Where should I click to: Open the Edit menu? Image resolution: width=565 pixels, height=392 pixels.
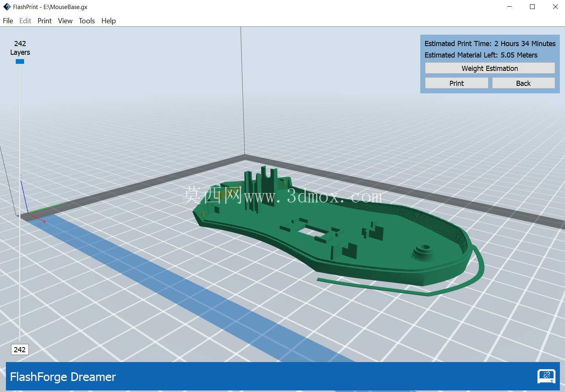point(25,21)
